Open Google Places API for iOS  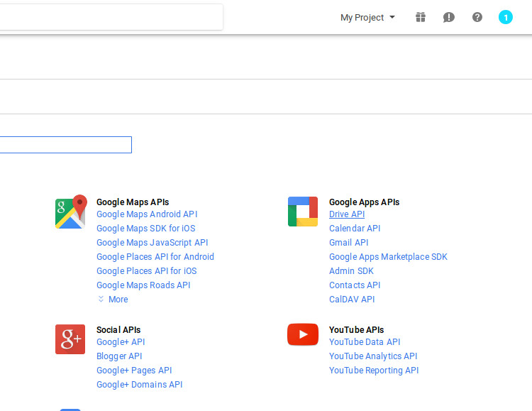147,271
